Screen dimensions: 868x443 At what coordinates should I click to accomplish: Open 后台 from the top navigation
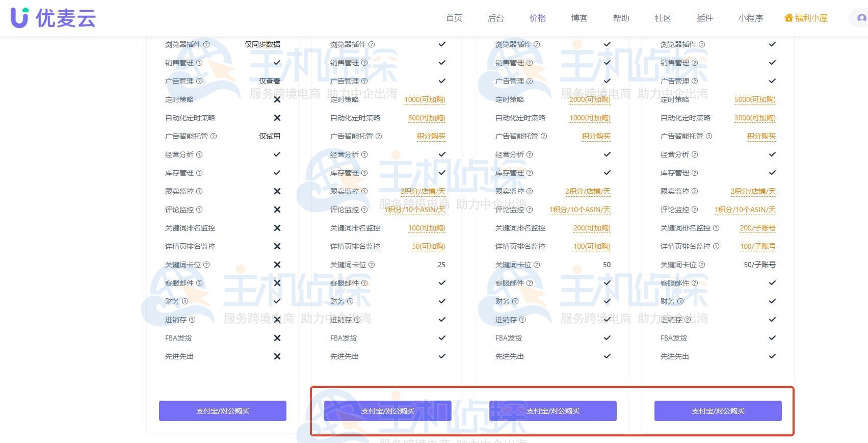tap(496, 18)
